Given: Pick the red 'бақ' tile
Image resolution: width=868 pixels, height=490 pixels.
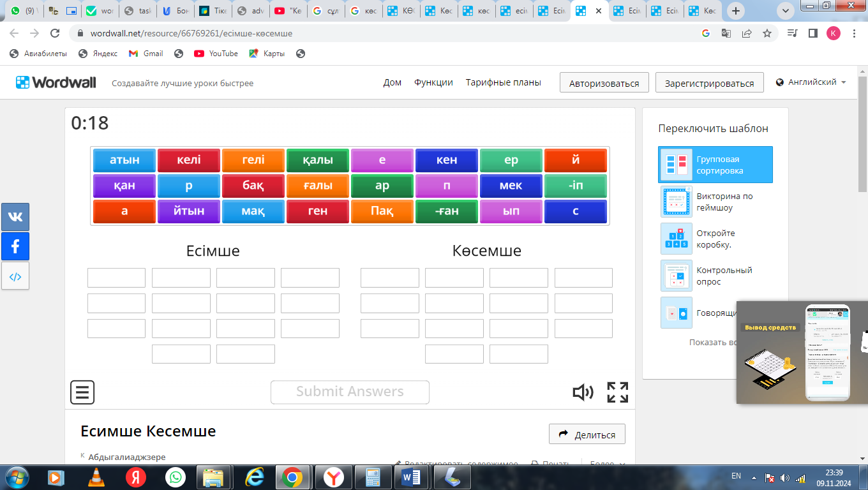Looking at the screenshot, I should [253, 186].
